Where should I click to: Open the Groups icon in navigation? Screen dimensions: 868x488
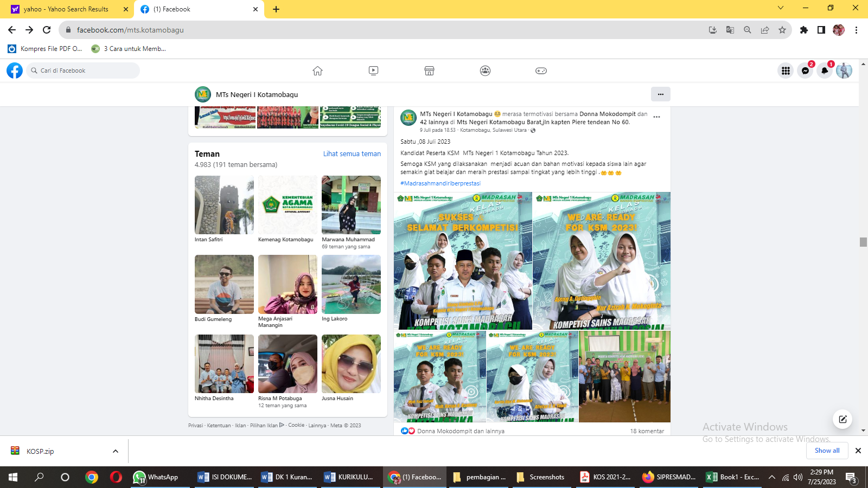[x=485, y=70]
